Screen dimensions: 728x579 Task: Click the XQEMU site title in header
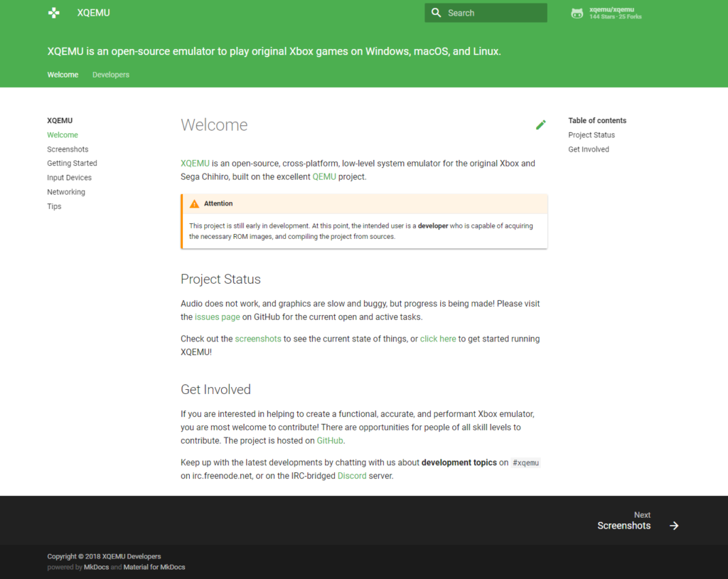coord(93,13)
